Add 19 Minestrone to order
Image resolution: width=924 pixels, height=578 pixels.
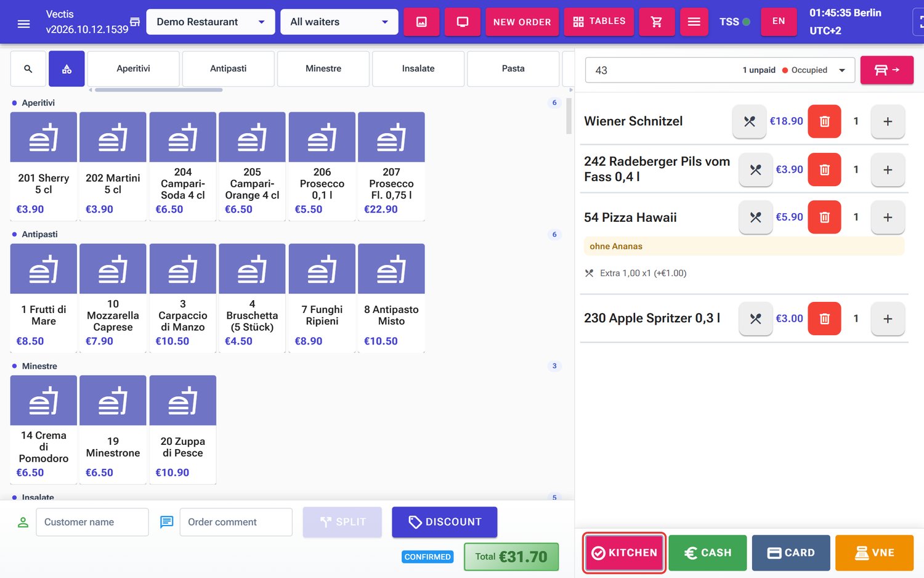click(113, 429)
